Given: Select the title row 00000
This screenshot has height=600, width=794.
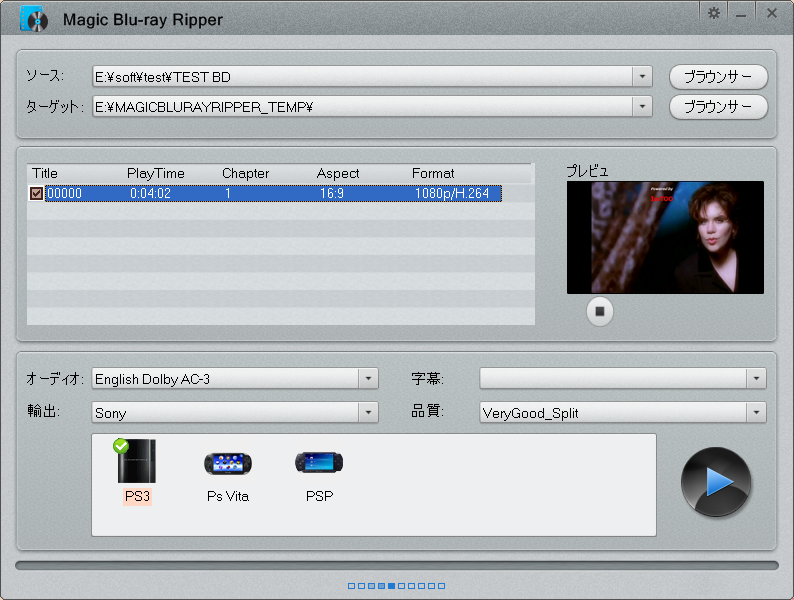Looking at the screenshot, I should [x=273, y=193].
